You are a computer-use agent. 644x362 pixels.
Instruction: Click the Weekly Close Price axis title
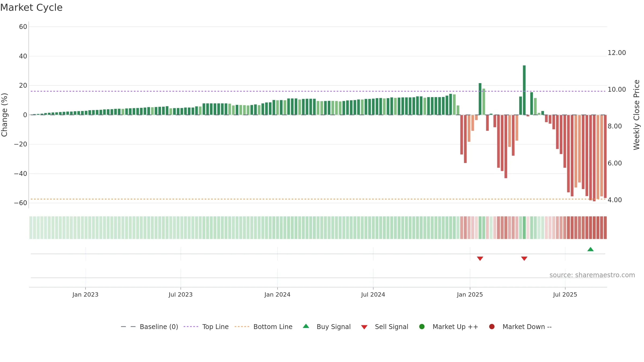tap(636, 115)
